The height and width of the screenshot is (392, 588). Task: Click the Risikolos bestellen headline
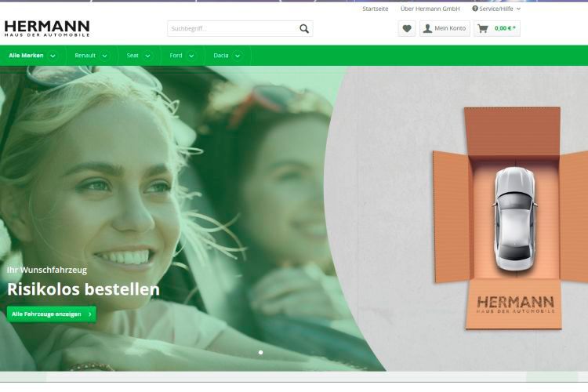[x=83, y=289]
